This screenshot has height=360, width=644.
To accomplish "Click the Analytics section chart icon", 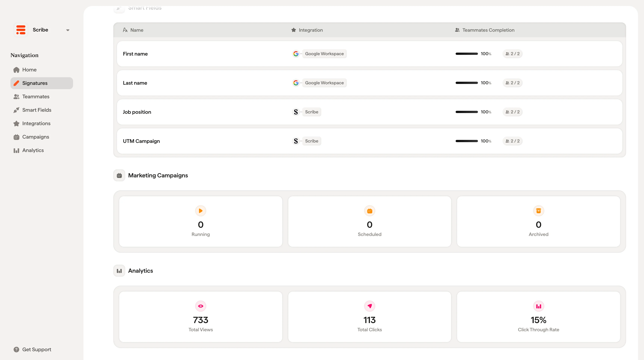I will coord(119,271).
